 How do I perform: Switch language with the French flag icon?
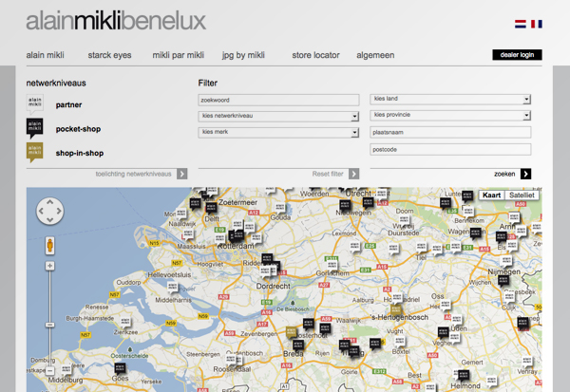pyautogui.click(x=537, y=24)
